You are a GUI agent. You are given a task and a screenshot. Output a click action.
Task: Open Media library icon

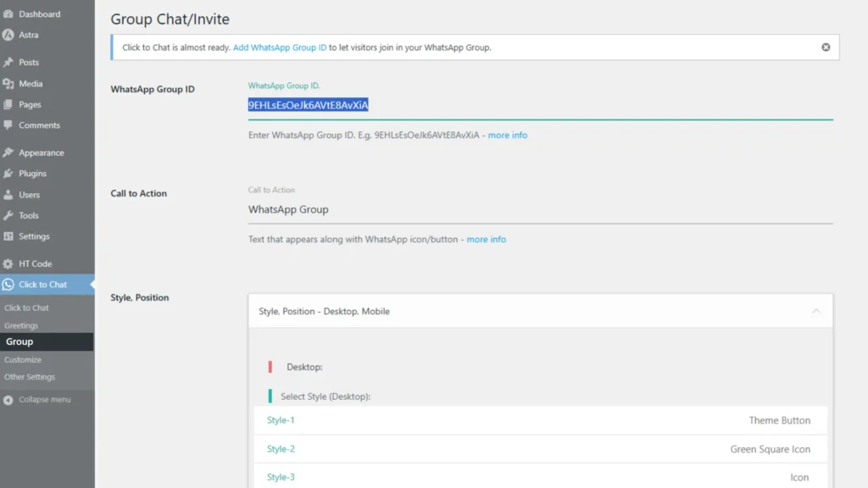8,84
